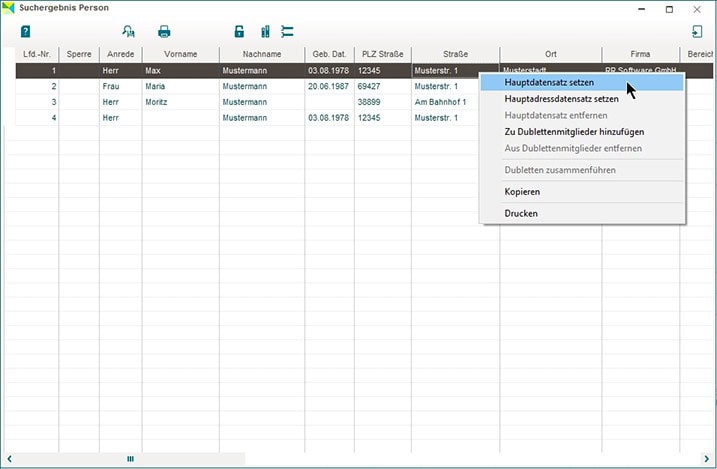717x469 pixels.
Task: Choose Hauptadressdatensatz setzen
Action: (x=582, y=99)
